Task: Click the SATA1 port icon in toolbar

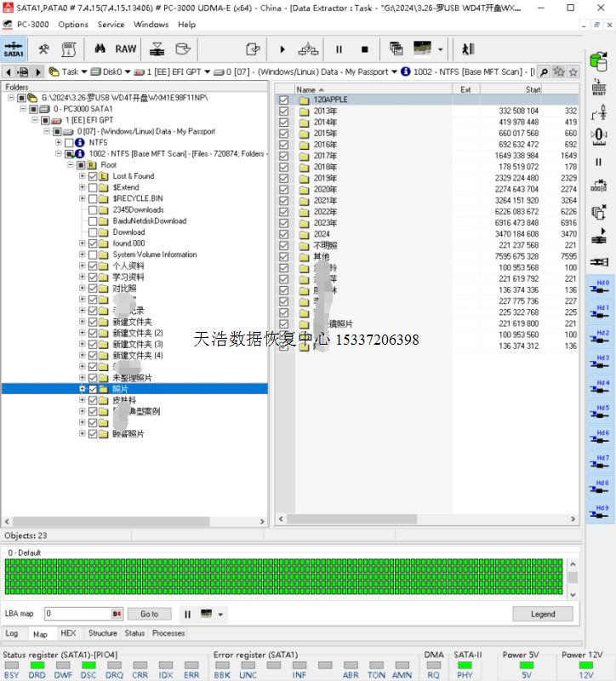Action: coord(14,49)
